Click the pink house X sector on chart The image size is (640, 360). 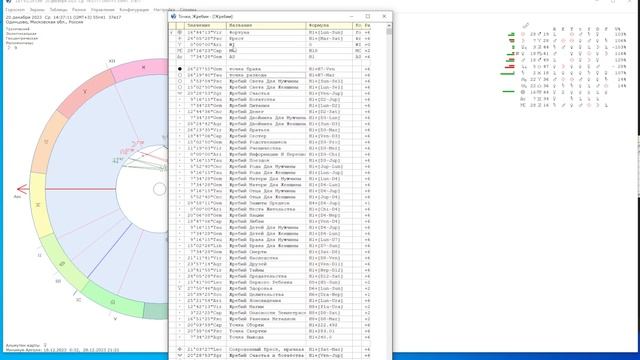point(139,69)
